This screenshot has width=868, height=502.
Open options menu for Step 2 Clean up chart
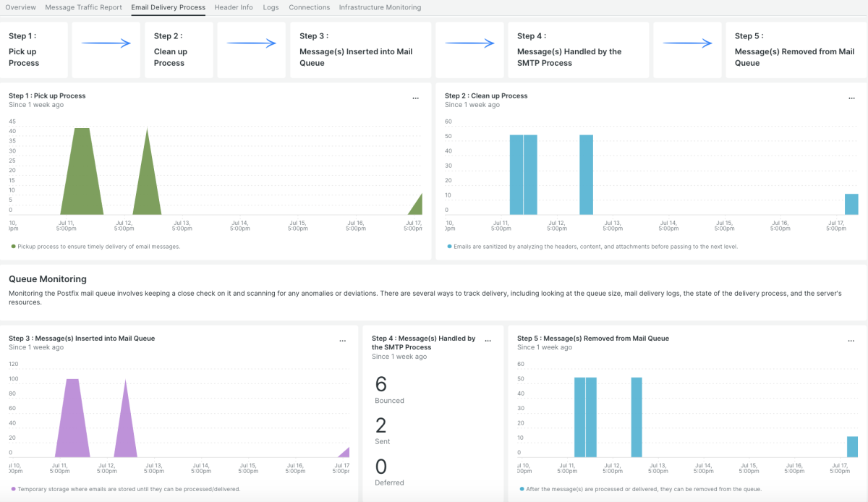pyautogui.click(x=851, y=98)
